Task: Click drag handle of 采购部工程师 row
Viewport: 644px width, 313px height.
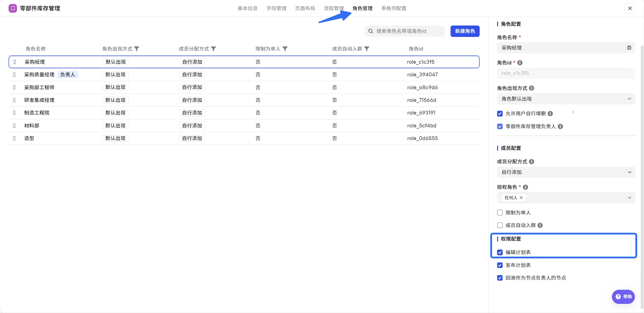Action: coord(14,87)
